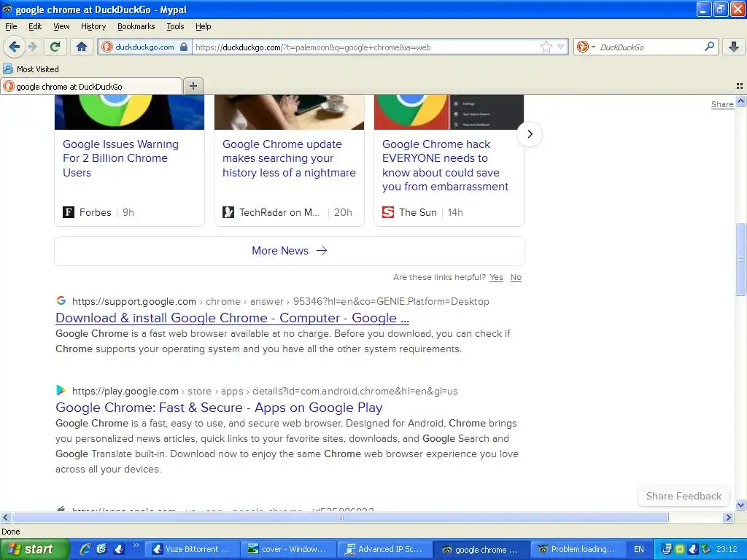Open the Bookmarks menu

coord(136,26)
